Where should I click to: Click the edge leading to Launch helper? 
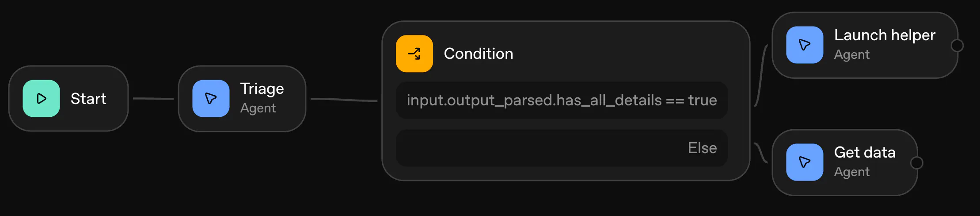[x=761, y=75]
